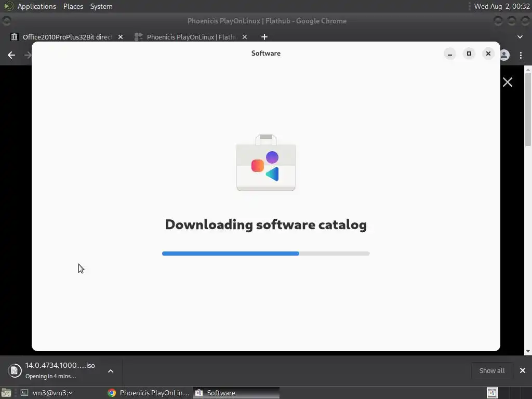Click the Downloading software catalog heading
532x399 pixels.
tap(266, 224)
